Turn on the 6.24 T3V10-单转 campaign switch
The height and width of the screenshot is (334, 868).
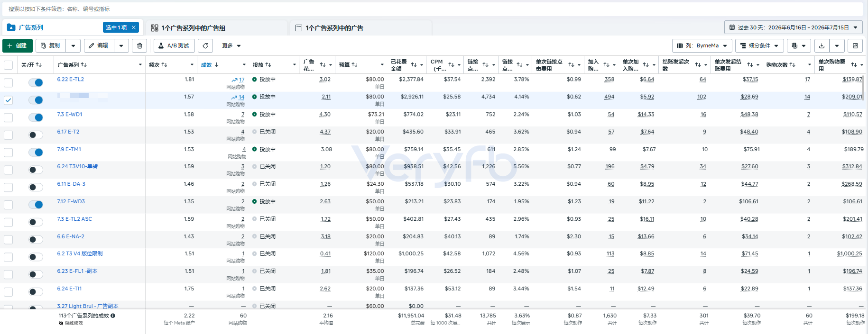click(36, 170)
